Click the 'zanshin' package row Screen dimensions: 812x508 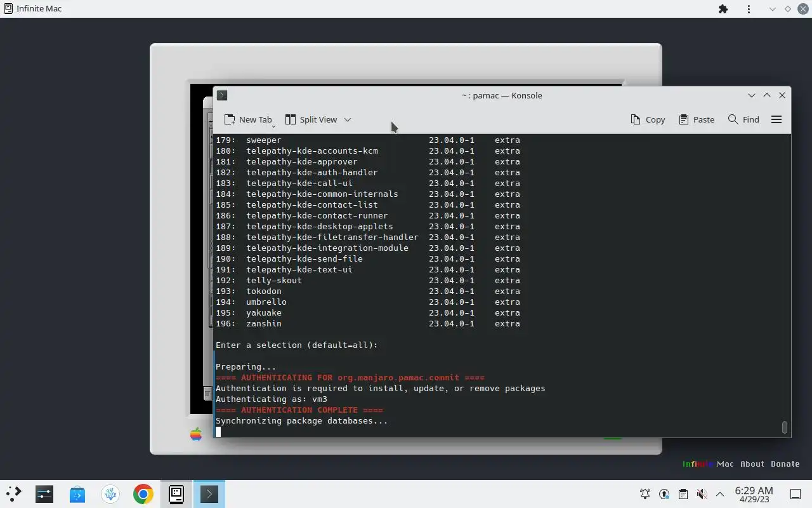[x=368, y=324]
